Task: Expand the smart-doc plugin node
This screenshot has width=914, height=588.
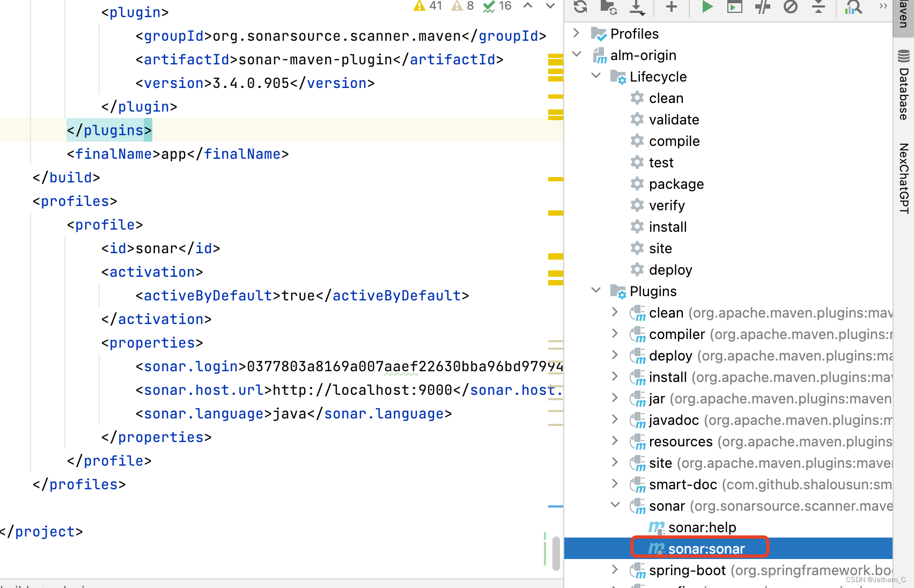Action: tap(615, 484)
